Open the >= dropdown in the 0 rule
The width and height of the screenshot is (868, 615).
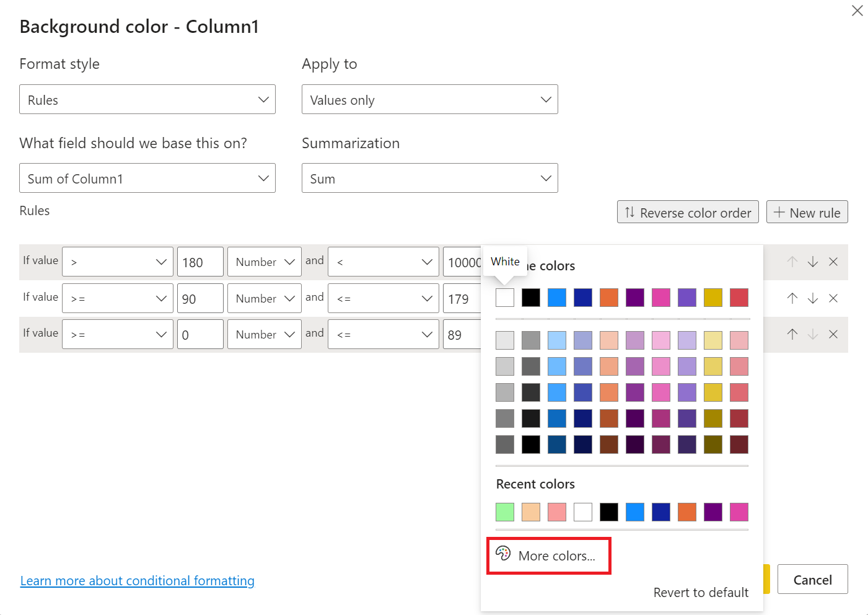pos(118,334)
